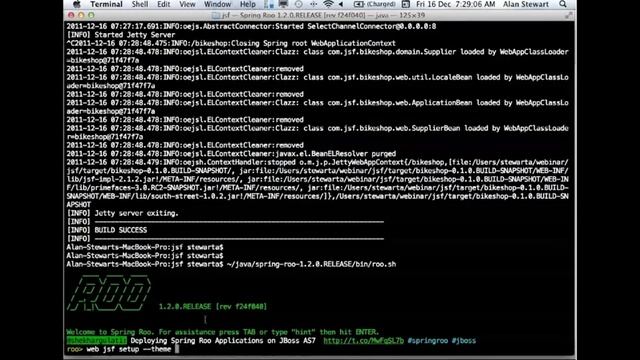Click the volume speaker icon
This screenshot has width=640, height=360.
(x=341, y=4)
